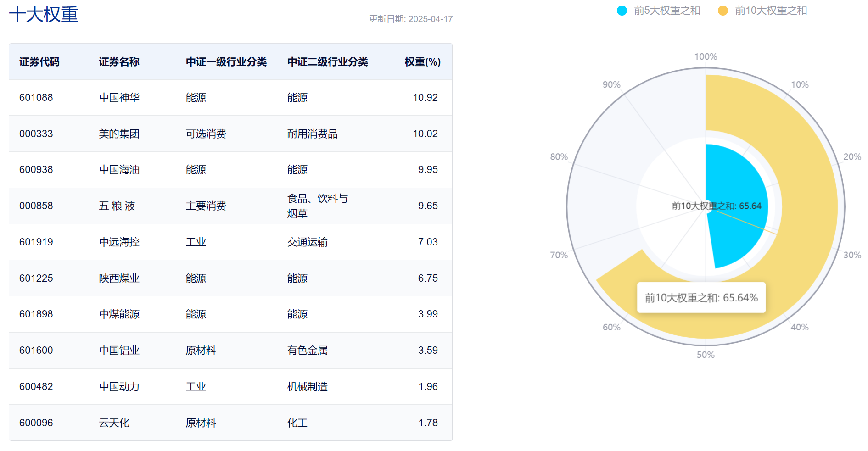This screenshot has height=451, width=868.
Task: Select security name 中国动力
Action: coord(119,387)
